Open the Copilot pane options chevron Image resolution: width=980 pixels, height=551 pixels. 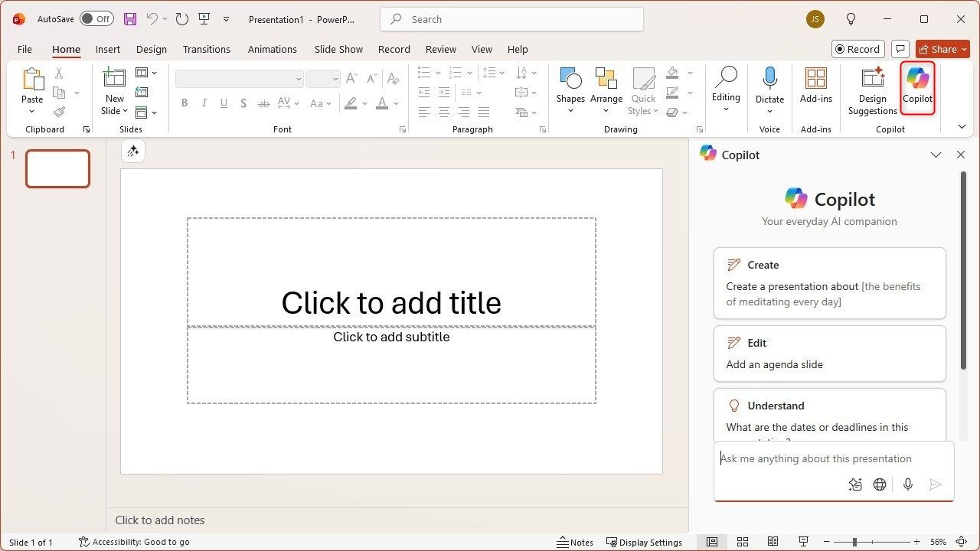(x=936, y=155)
